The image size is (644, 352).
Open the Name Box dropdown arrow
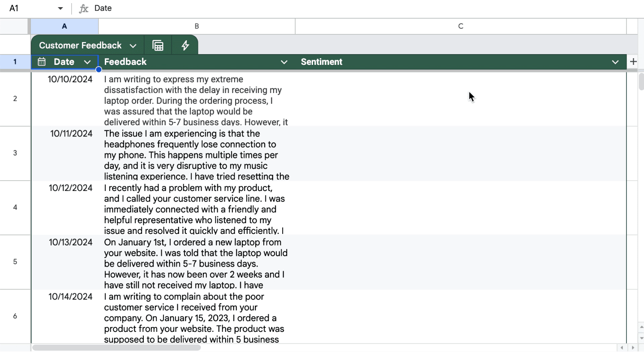tap(60, 8)
